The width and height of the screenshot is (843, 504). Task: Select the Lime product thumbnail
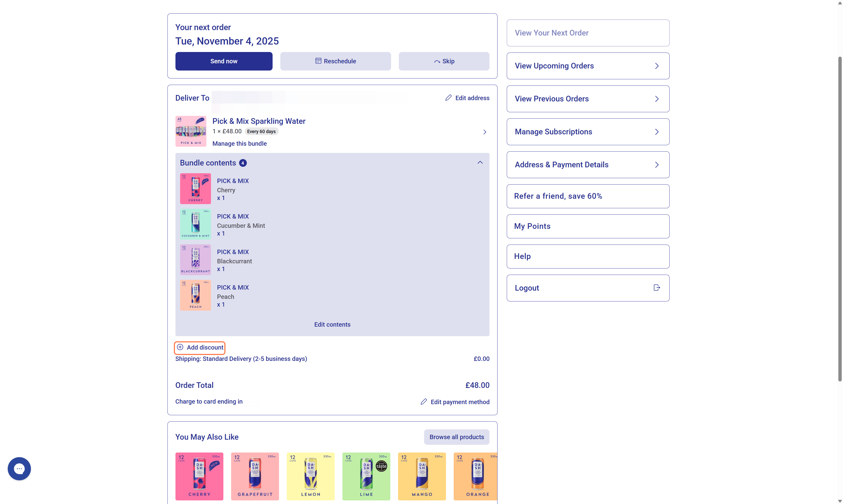(366, 476)
